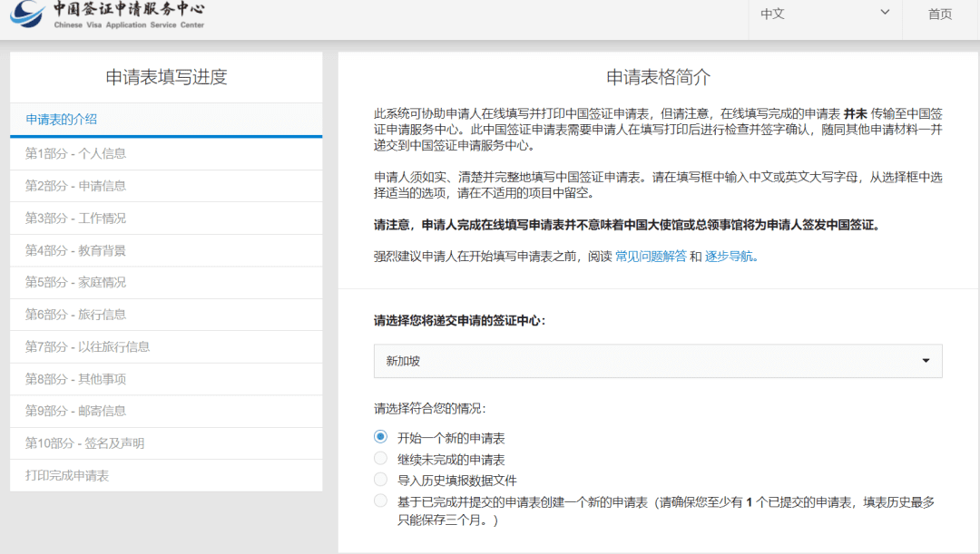Open 第1部分 - 个人信息 section
Viewport: 980px width, 554px height.
tap(76, 153)
